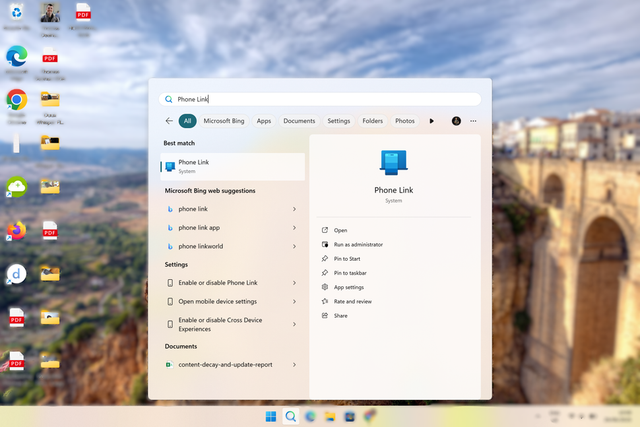Switch to the Documents filter
This screenshot has width=640, height=427.
(299, 121)
